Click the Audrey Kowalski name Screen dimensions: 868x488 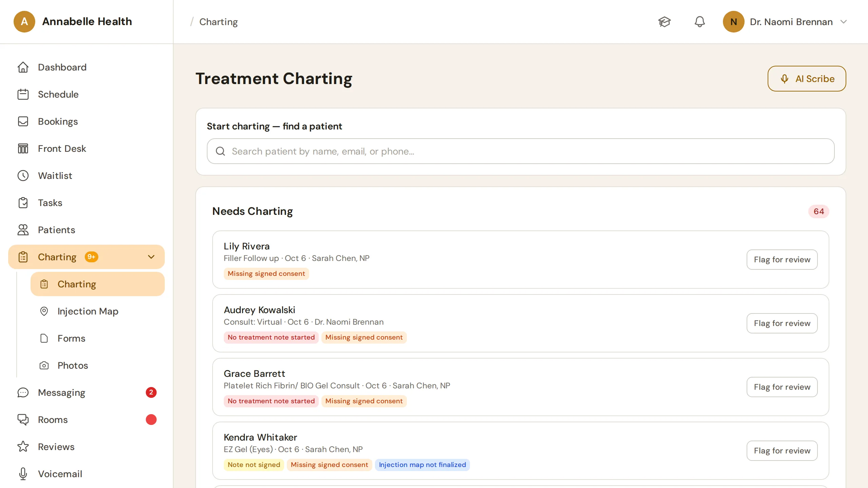[x=259, y=310]
